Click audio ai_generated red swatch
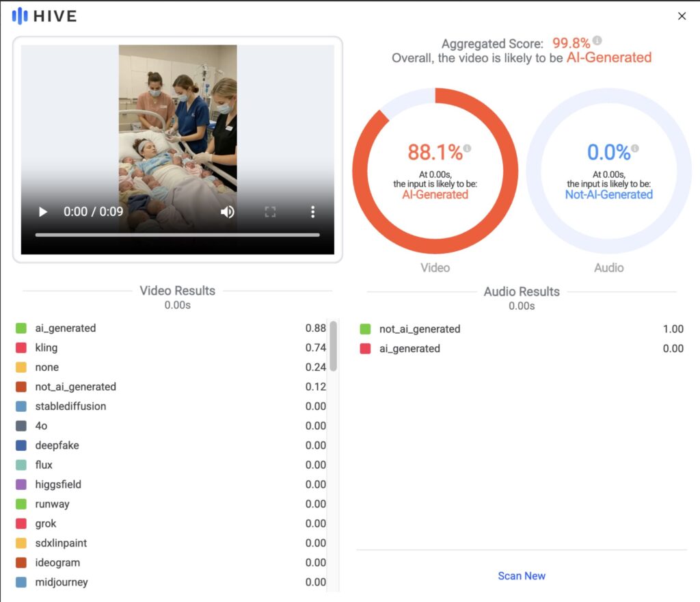This screenshot has height=602, width=700. [x=365, y=349]
